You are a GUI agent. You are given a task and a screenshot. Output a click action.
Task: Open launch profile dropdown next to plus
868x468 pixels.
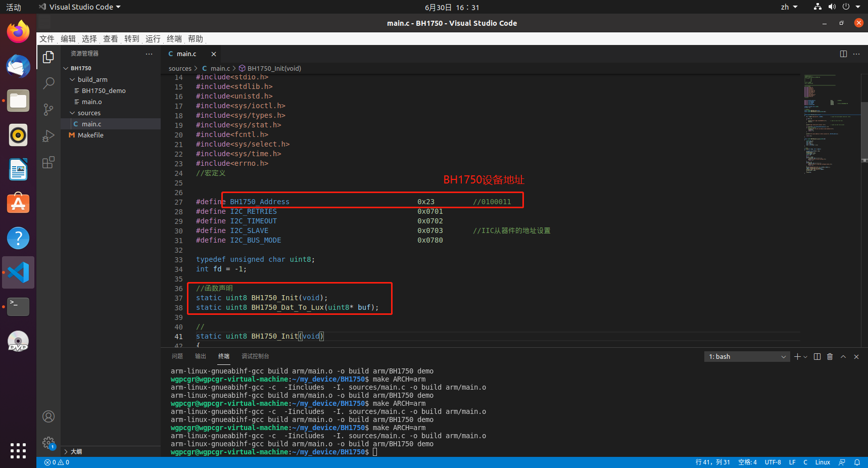pos(805,357)
